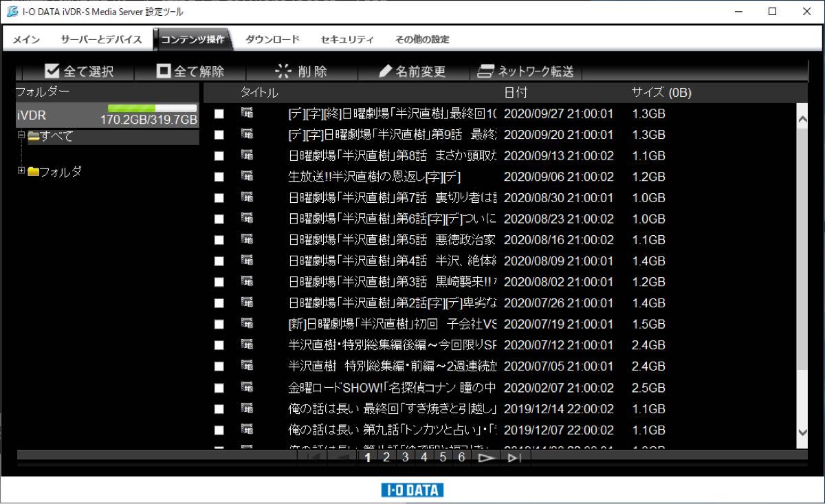
Task: Click video icon of 半沢直樹 最終回 row
Action: 247,113
